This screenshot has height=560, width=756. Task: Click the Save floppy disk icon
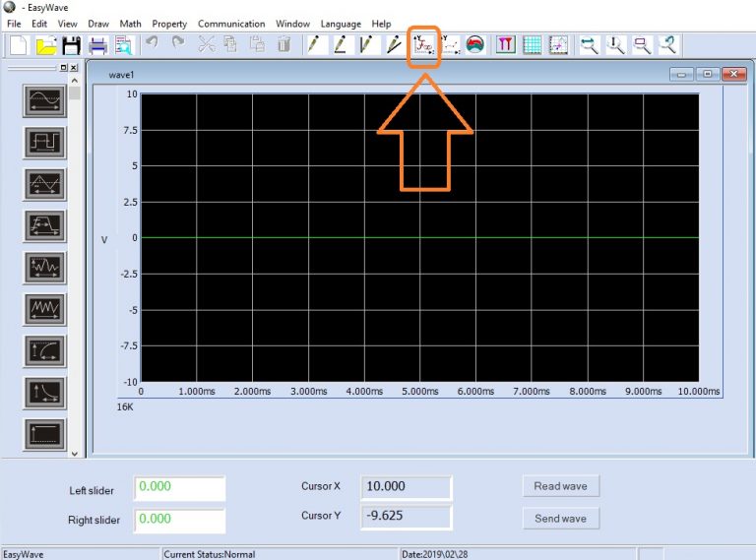(71, 44)
